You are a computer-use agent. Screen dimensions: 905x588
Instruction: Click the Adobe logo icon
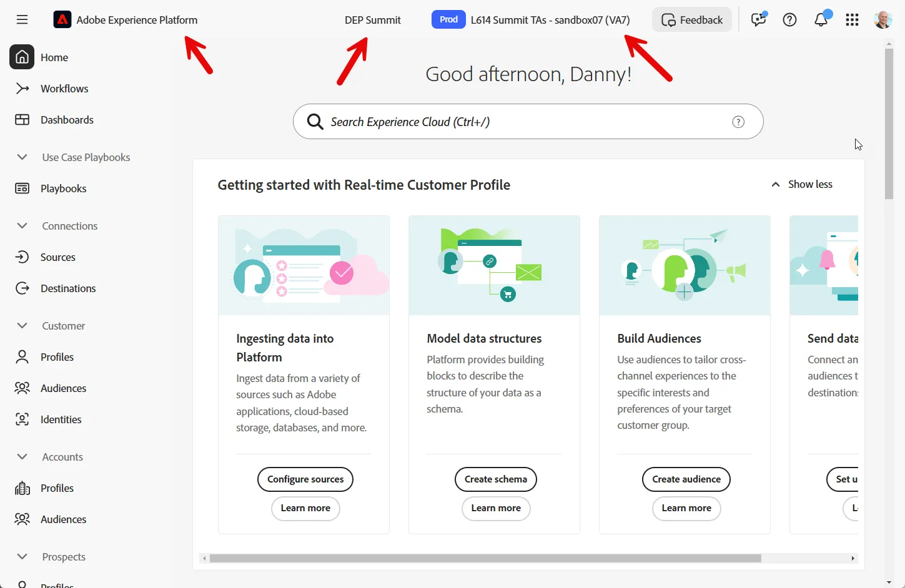pyautogui.click(x=62, y=20)
